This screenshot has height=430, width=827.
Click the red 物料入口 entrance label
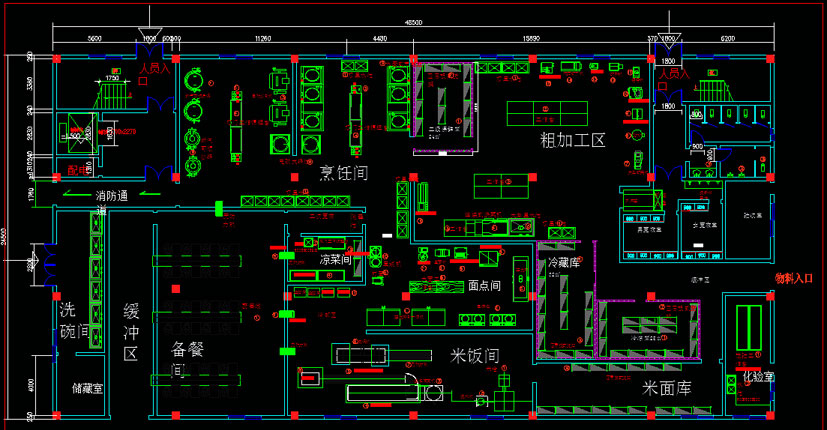(x=798, y=280)
